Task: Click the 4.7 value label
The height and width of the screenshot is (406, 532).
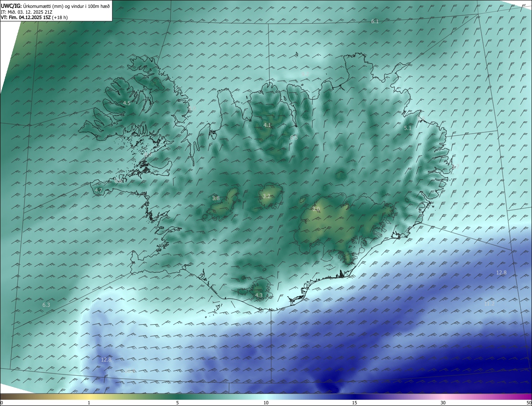Action: (99, 190)
